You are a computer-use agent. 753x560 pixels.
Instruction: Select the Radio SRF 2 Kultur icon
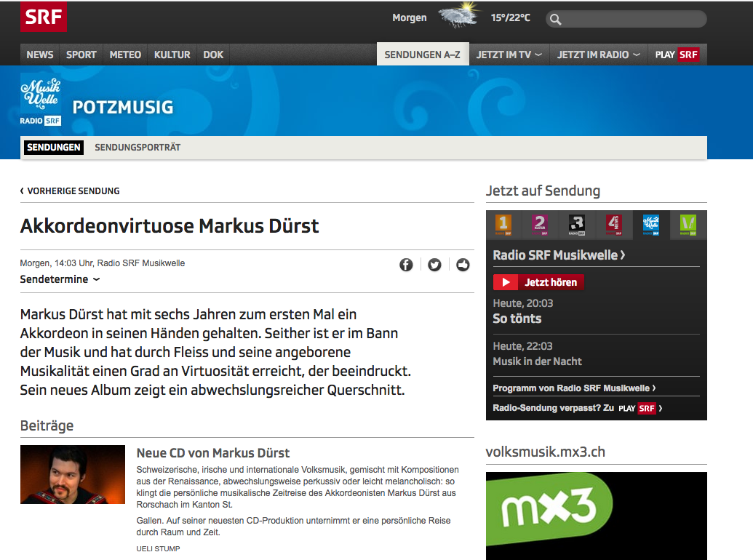540,225
